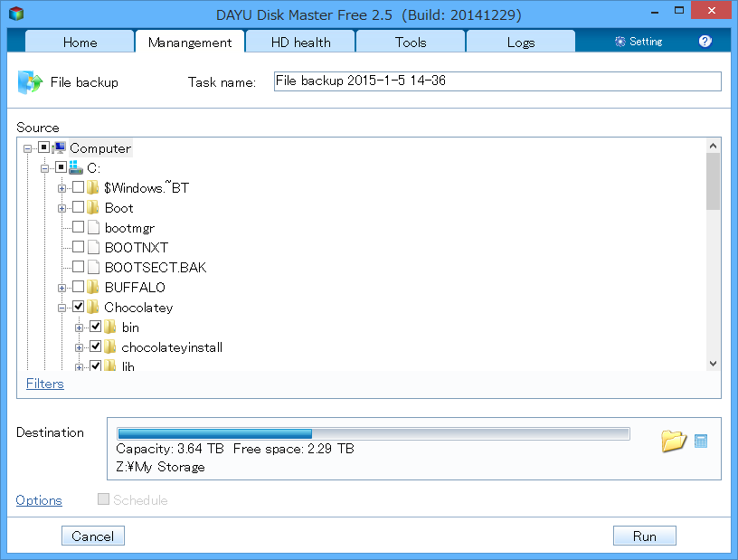Click the $Windows.~BT folder icon

(93, 187)
